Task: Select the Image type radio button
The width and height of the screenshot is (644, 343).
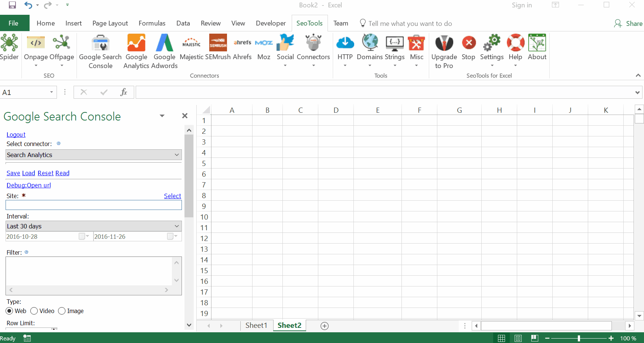Action: click(61, 311)
